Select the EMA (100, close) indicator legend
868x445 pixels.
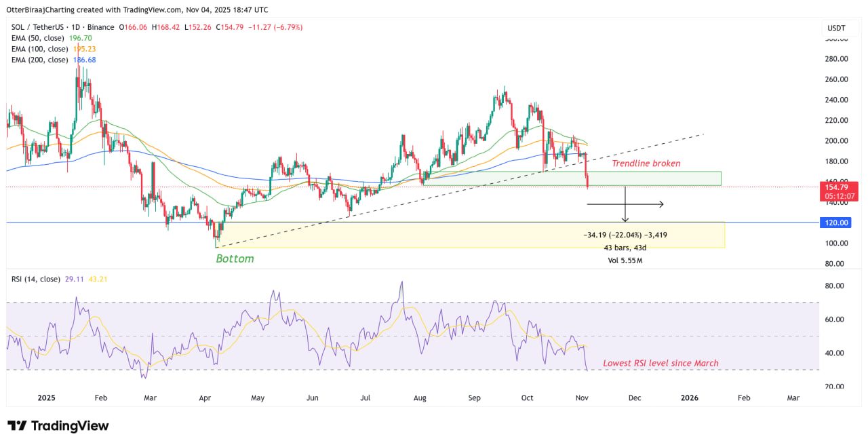tap(41, 49)
